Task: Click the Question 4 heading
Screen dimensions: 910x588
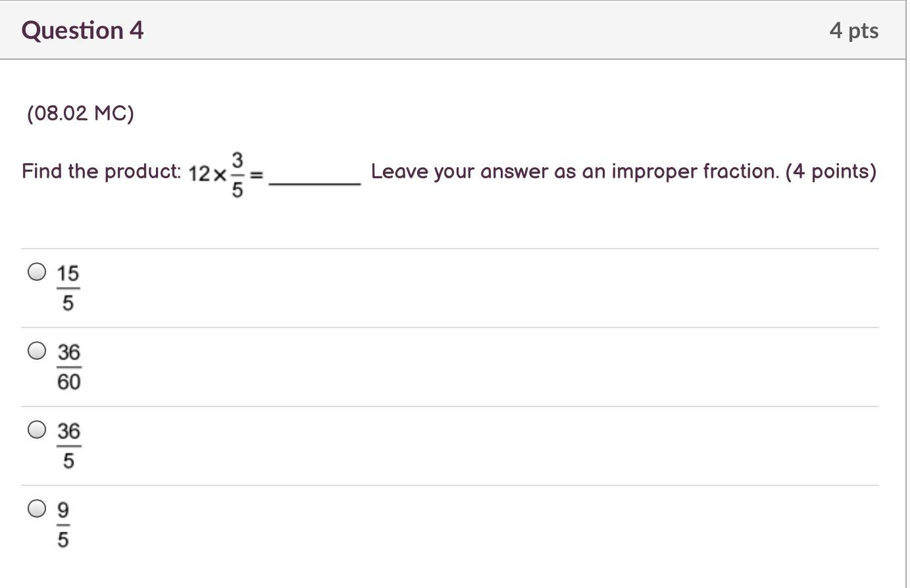Action: pos(82,30)
